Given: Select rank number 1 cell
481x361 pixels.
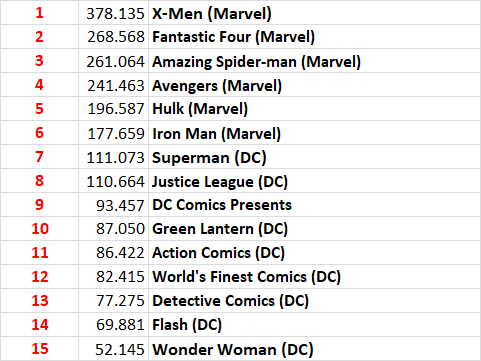Looking at the screenshot, I should coord(39,13).
